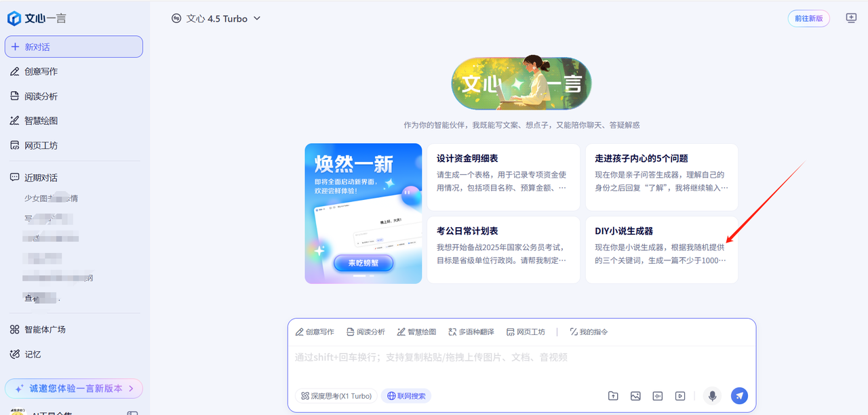
Task: Open 我的指令 in the input toolbar
Action: click(x=589, y=332)
